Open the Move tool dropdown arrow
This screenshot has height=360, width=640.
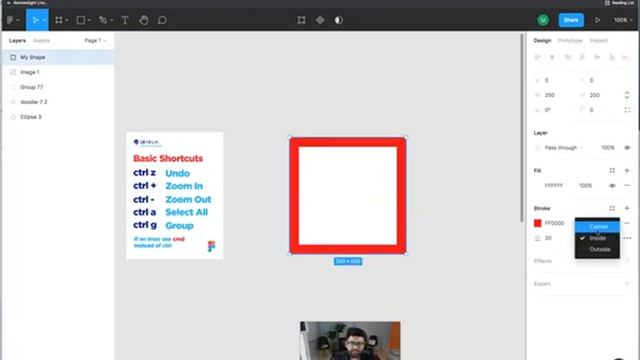[x=44, y=20]
